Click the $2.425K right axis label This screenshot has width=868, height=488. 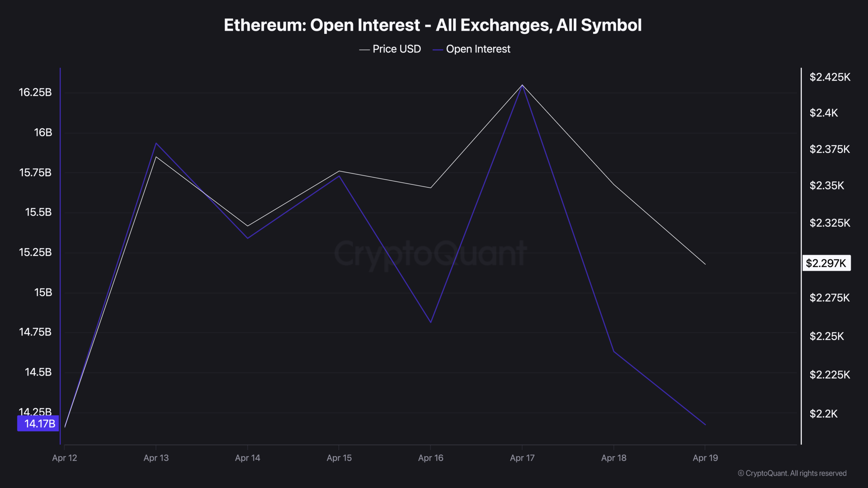point(830,77)
